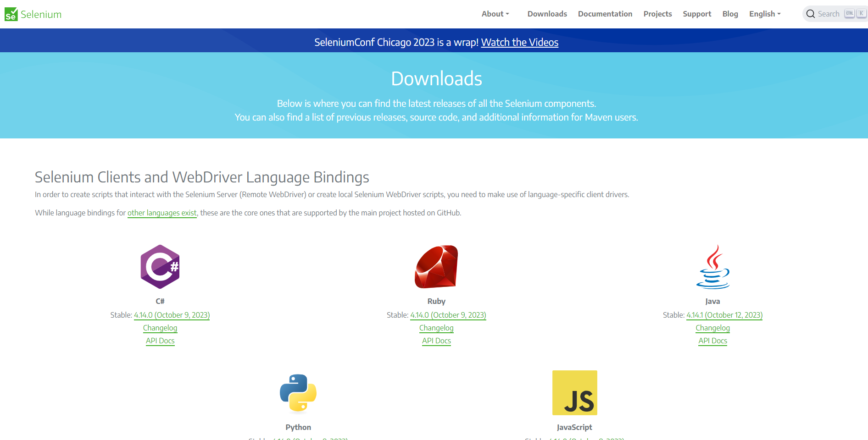Image resolution: width=868 pixels, height=440 pixels.
Task: Click the Python snake logo
Action: (x=298, y=393)
